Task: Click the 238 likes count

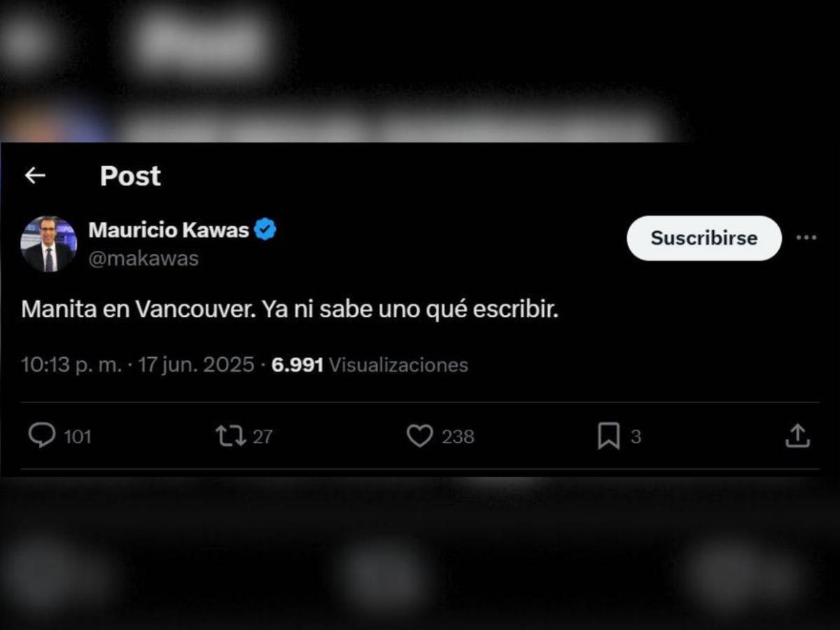Action: pos(458,437)
